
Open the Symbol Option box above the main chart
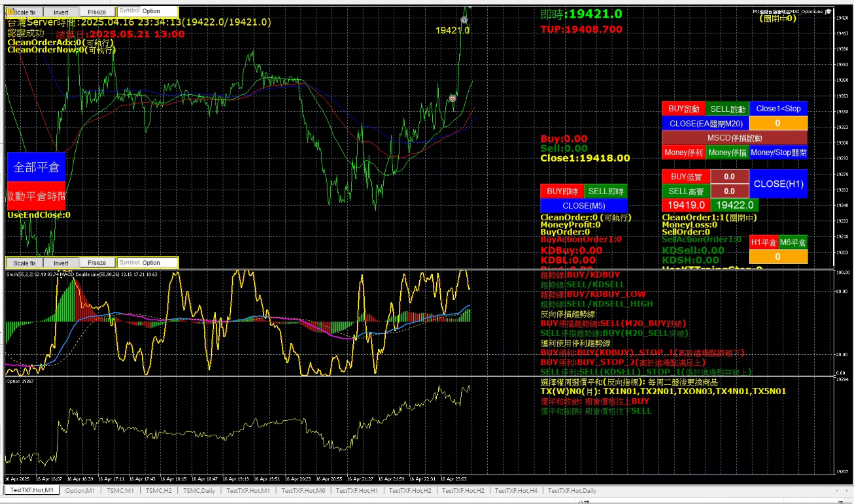(x=148, y=11)
